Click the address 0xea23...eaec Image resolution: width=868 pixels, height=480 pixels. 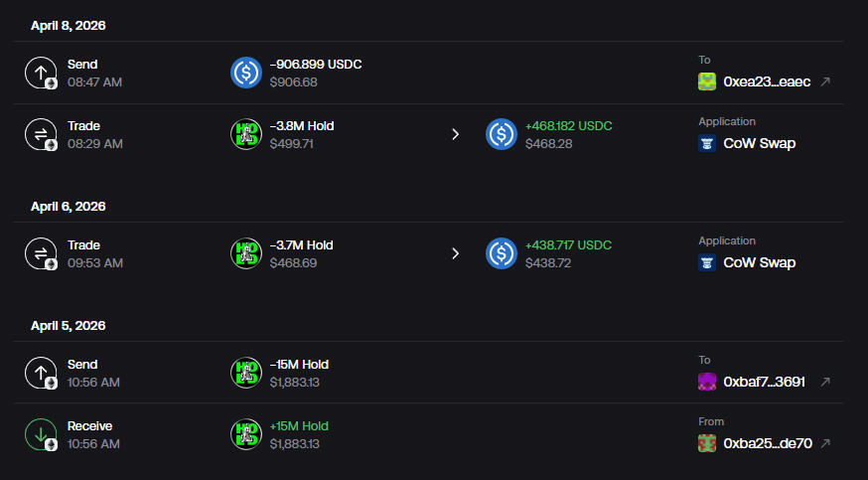pyautogui.click(x=768, y=81)
